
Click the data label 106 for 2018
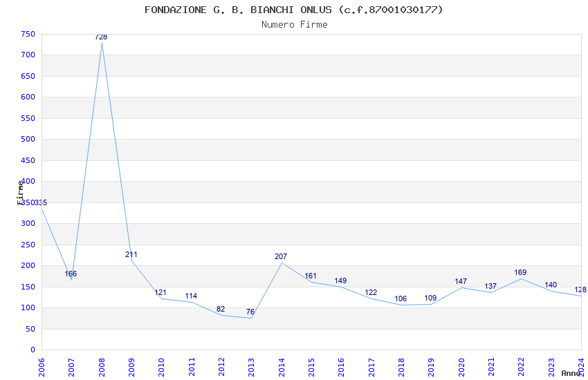click(x=401, y=298)
